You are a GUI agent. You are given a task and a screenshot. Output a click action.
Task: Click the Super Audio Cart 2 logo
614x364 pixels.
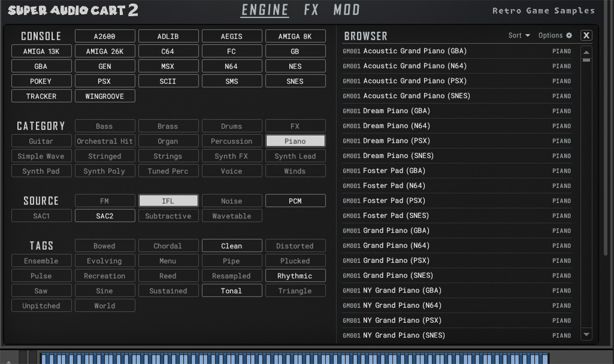pyautogui.click(x=73, y=10)
